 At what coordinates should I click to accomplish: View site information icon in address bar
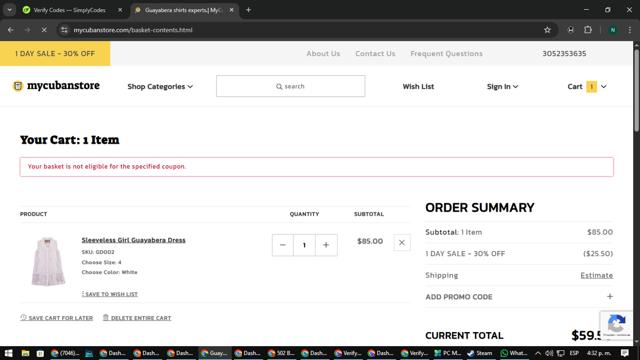64,30
